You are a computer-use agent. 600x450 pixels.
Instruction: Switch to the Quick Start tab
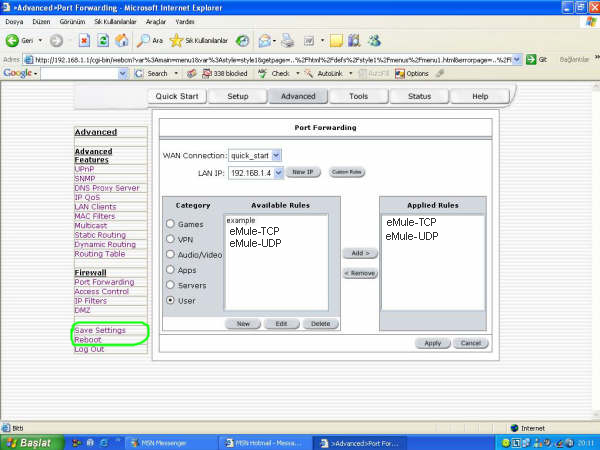(177, 96)
